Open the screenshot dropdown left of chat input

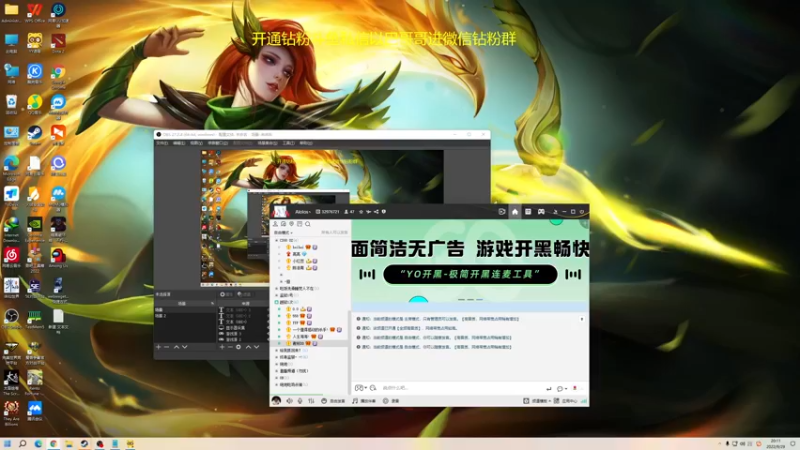pos(361,388)
